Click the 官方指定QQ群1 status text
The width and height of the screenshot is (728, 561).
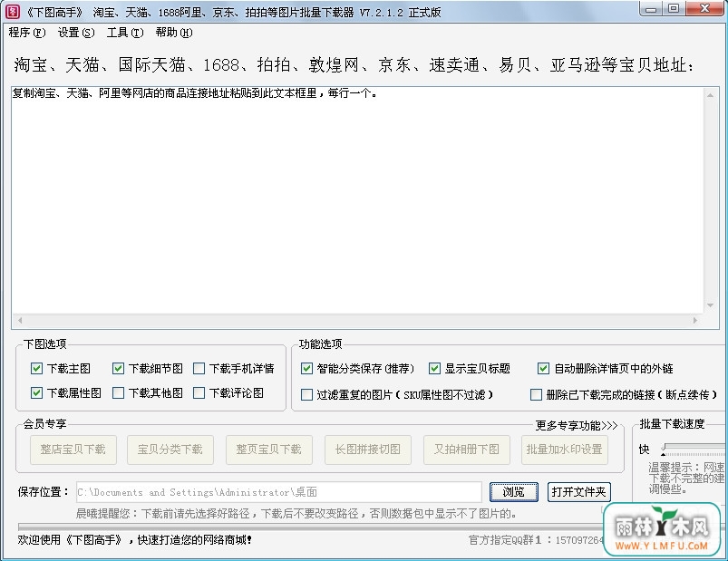535,540
